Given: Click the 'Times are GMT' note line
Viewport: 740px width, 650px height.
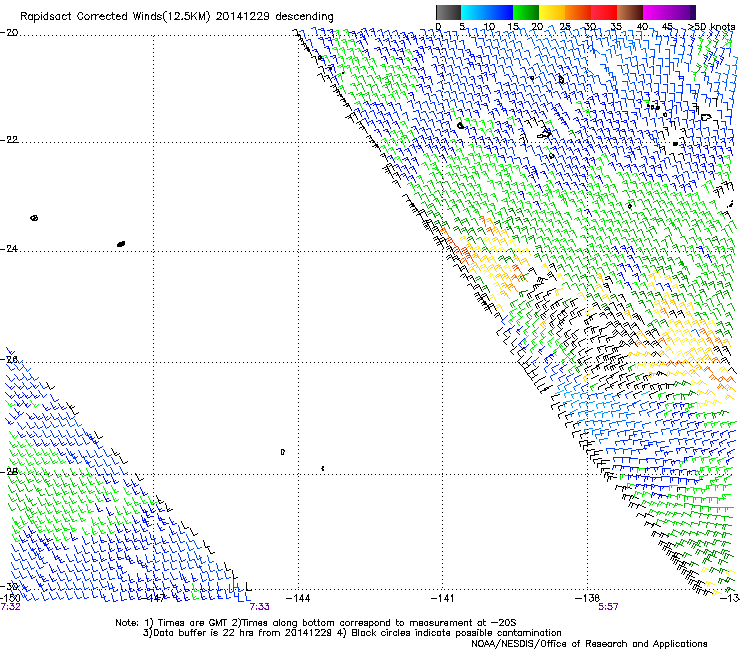Looking at the screenshot, I should click(316, 623).
